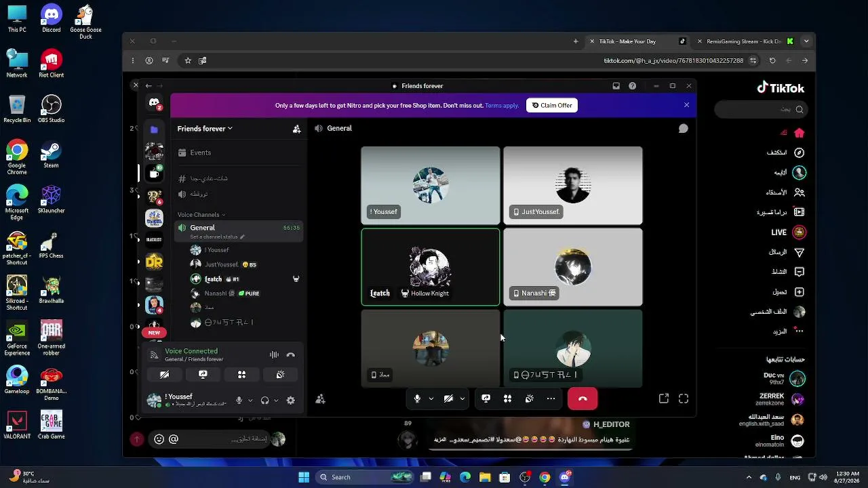Expand input device options next to user mic
868x488 pixels.
250,401
